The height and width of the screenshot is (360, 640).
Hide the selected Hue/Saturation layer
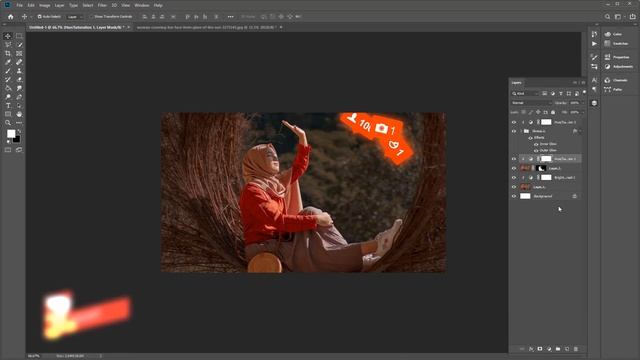click(514, 159)
